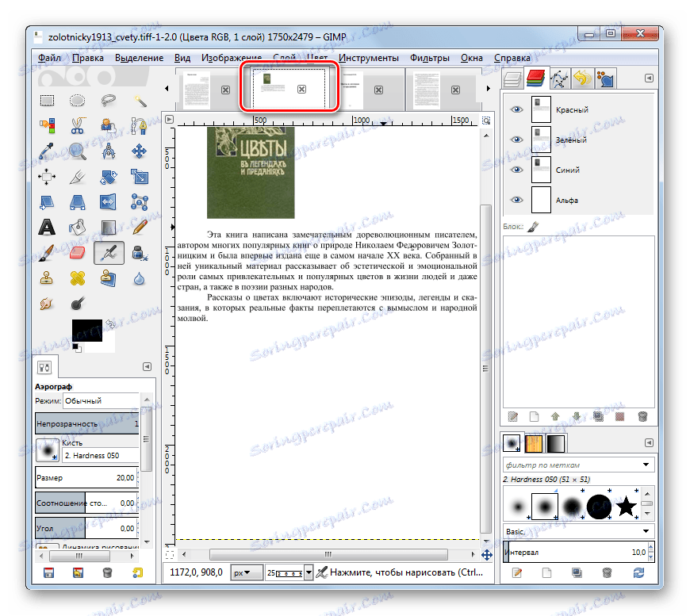Reset colors to default black and white
The height and width of the screenshot is (616, 690).
[x=77, y=348]
